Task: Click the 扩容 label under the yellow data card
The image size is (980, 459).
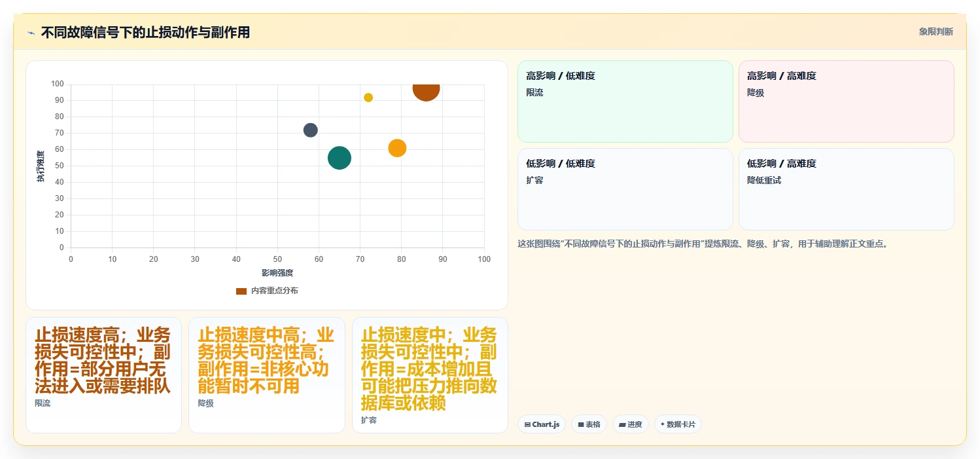Action: pyautogui.click(x=369, y=420)
